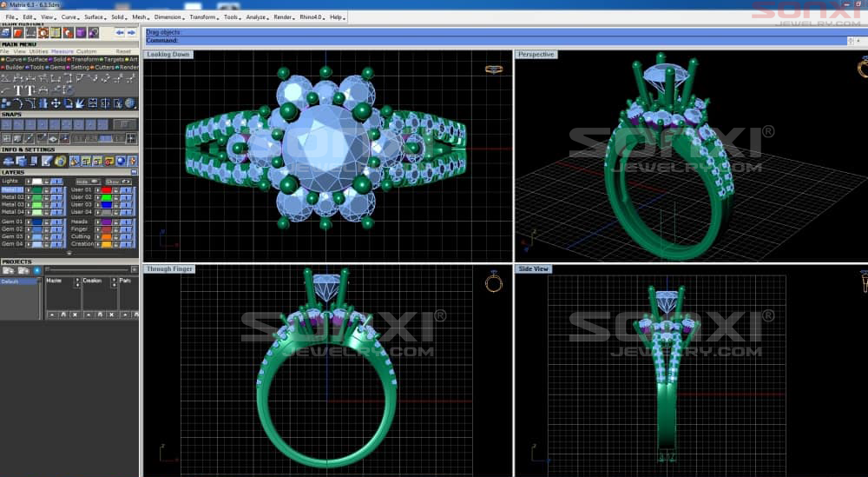
Task: Select the move four-arrow tool icon
Action: tap(56, 103)
